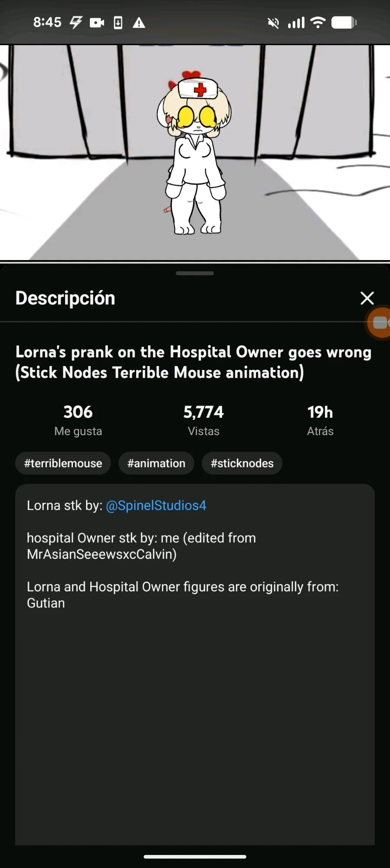Close the Descripción panel
390x868 pixels.
pyautogui.click(x=367, y=298)
